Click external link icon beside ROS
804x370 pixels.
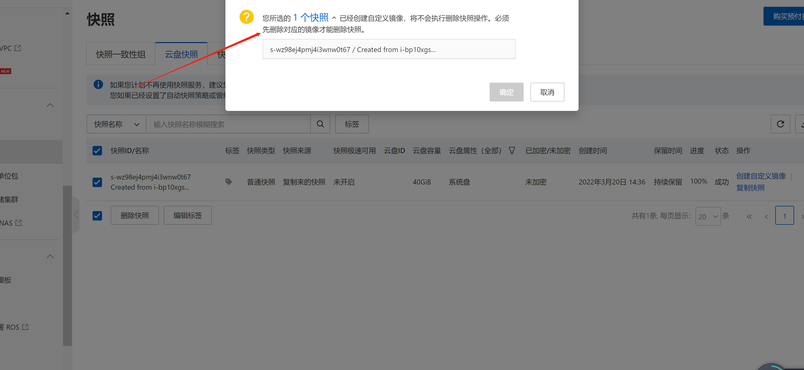click(25, 327)
